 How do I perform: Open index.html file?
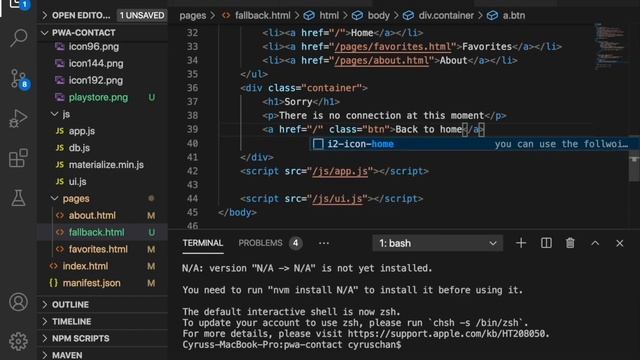(x=85, y=266)
